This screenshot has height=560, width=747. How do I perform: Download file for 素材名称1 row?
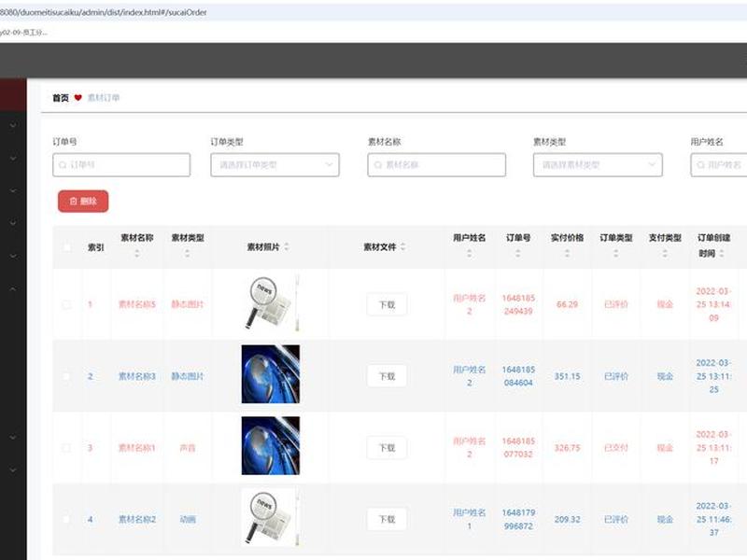click(x=387, y=448)
